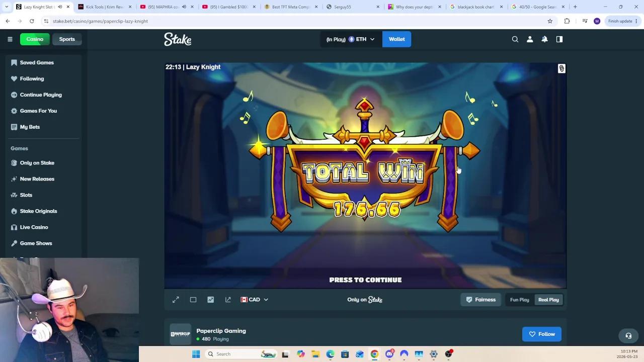The height and width of the screenshot is (362, 644).
Task: Switch to blackjack book chart tab
Action: [476, 7]
